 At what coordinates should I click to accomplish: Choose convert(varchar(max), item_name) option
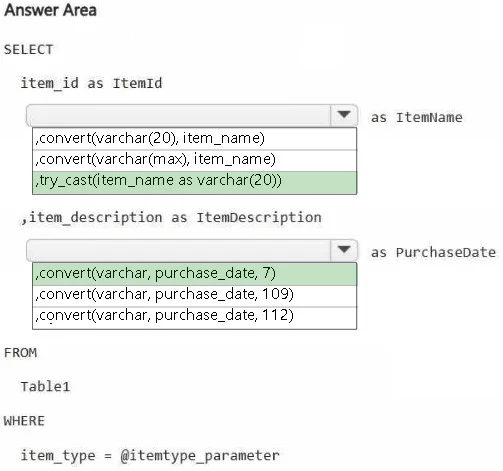[194, 161]
